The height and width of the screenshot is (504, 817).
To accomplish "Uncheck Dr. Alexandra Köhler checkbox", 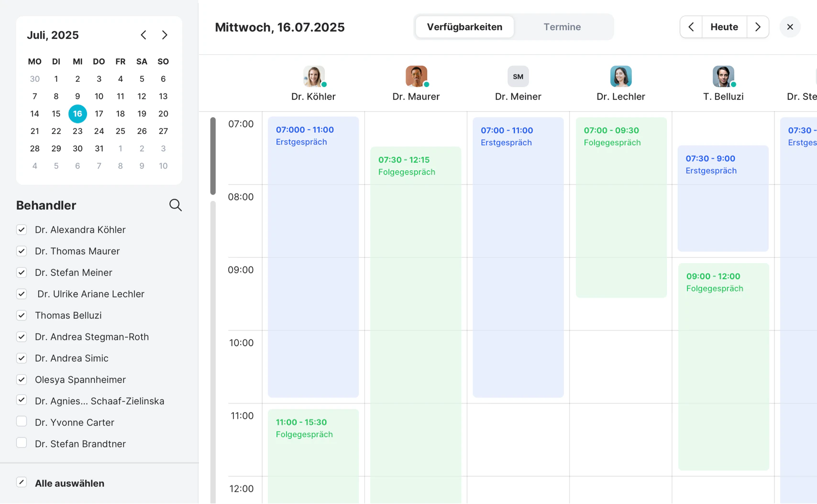I will pos(22,230).
